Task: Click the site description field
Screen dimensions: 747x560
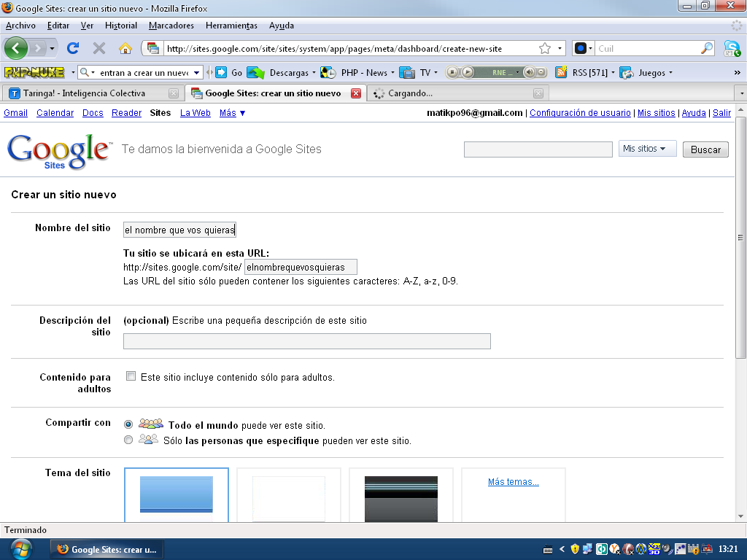Action: tap(307, 341)
